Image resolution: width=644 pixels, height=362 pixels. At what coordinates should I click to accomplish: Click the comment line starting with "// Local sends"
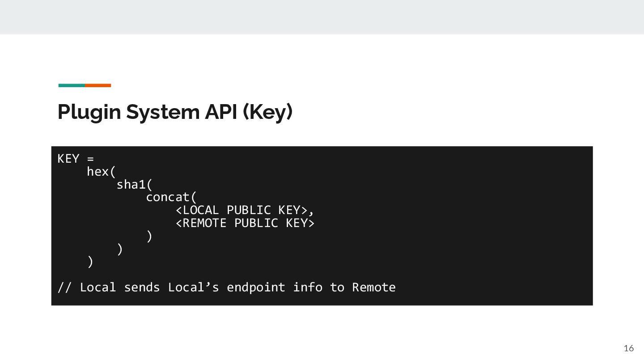point(226,287)
